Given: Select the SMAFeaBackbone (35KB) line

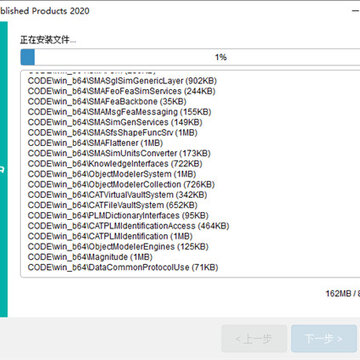Looking at the screenshot, I should click(x=107, y=101).
